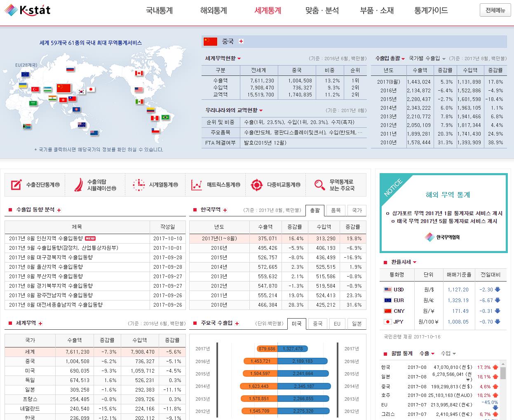Switch 한국무역 to 총괄 tab
Image resolution: width=514 pixels, height=420 pixels.
coord(315,210)
